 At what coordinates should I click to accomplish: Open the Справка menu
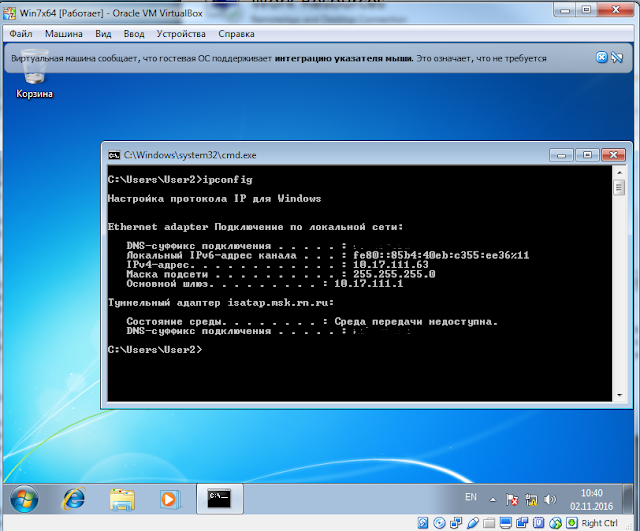236,34
